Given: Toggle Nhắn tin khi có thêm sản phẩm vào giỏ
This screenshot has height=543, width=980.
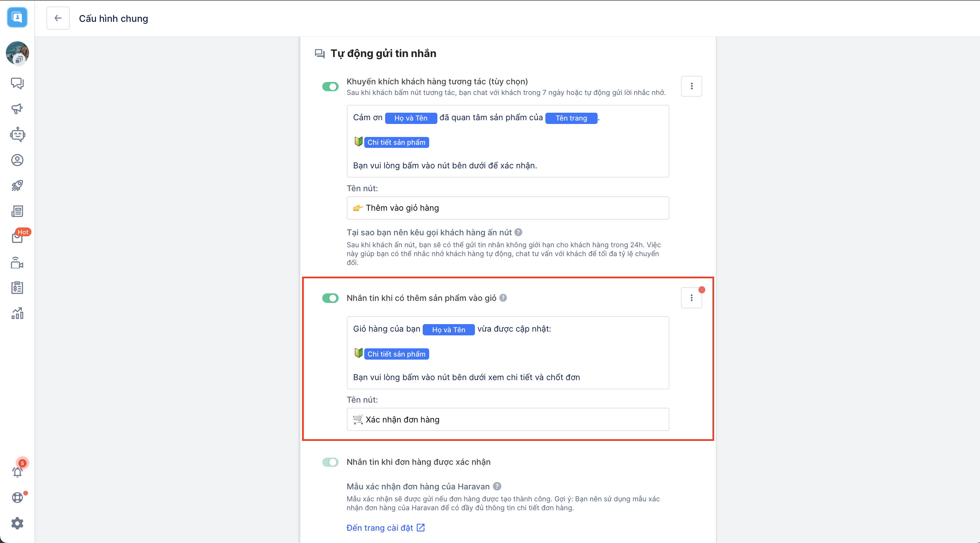Looking at the screenshot, I should tap(330, 298).
